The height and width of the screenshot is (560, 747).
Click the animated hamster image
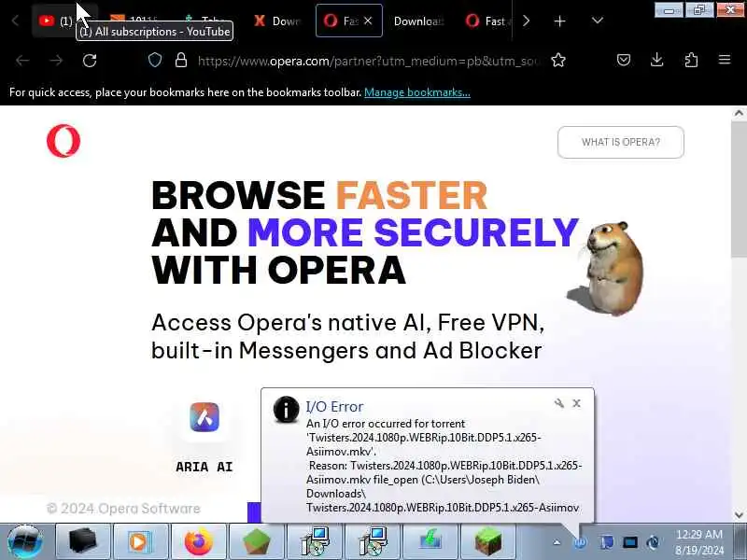click(x=608, y=269)
